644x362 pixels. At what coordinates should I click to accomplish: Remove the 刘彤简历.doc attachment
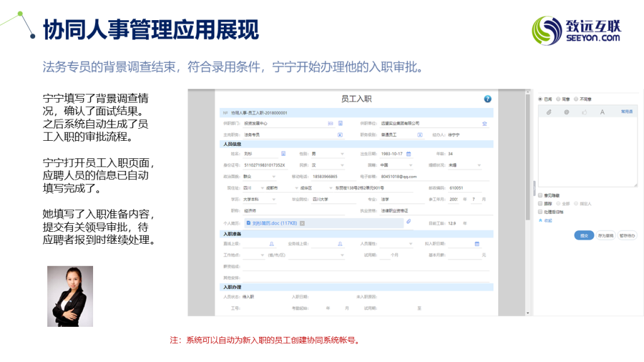click(x=302, y=223)
